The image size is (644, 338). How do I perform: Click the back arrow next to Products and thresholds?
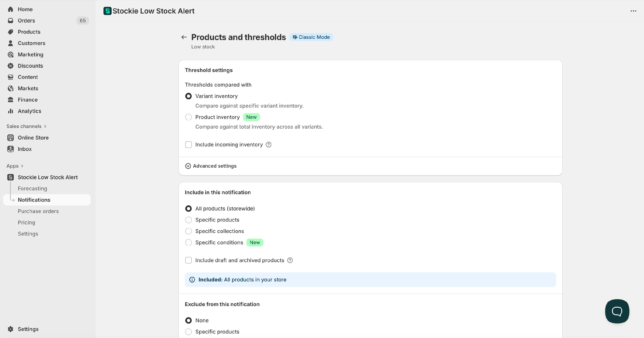pos(184,37)
